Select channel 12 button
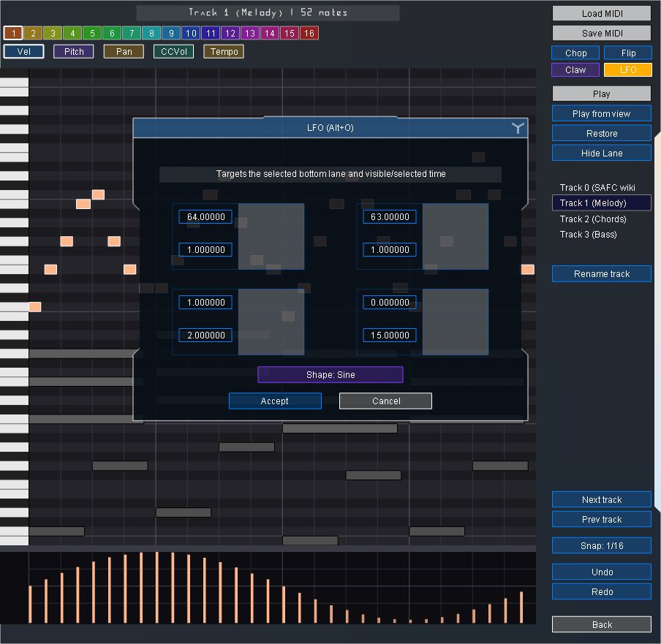The image size is (661, 644). point(230,33)
